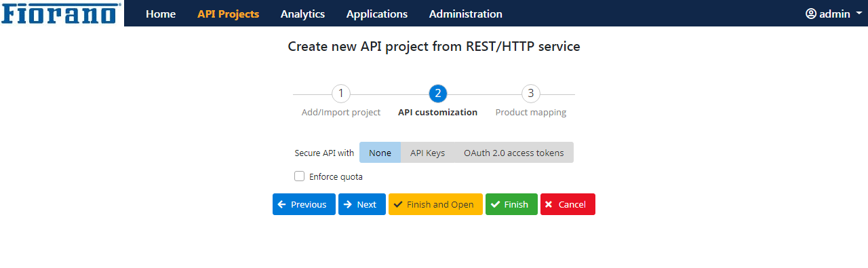Image resolution: width=868 pixels, height=268 pixels.
Task: Click the checkmark icon on Finish and Open
Action: [398, 204]
